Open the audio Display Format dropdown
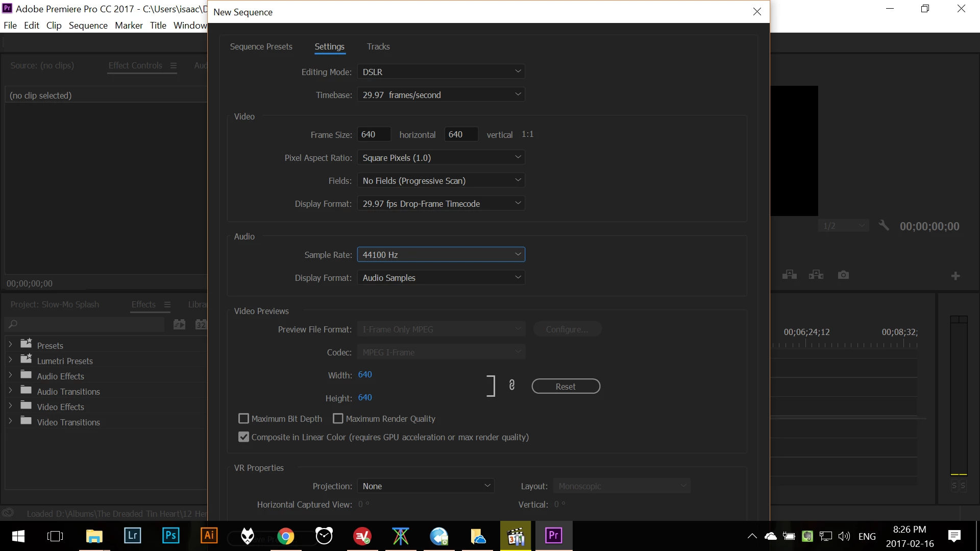Viewport: 980px width, 551px height. click(x=441, y=278)
